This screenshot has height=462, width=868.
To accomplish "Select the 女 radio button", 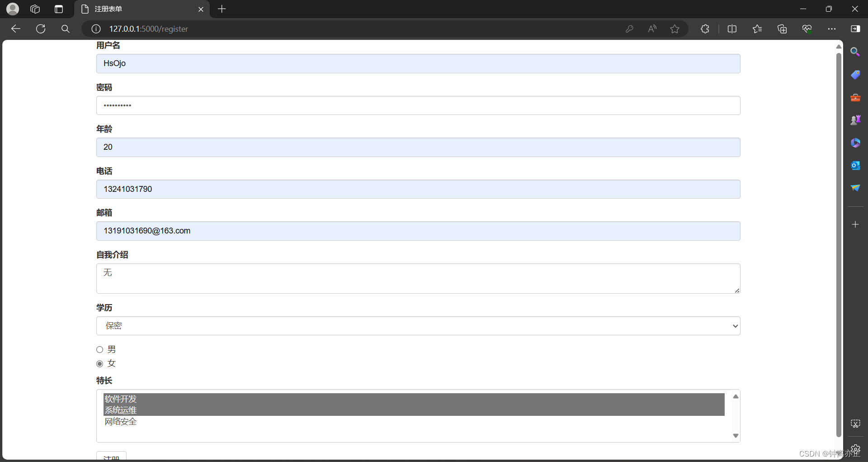I will click(99, 363).
